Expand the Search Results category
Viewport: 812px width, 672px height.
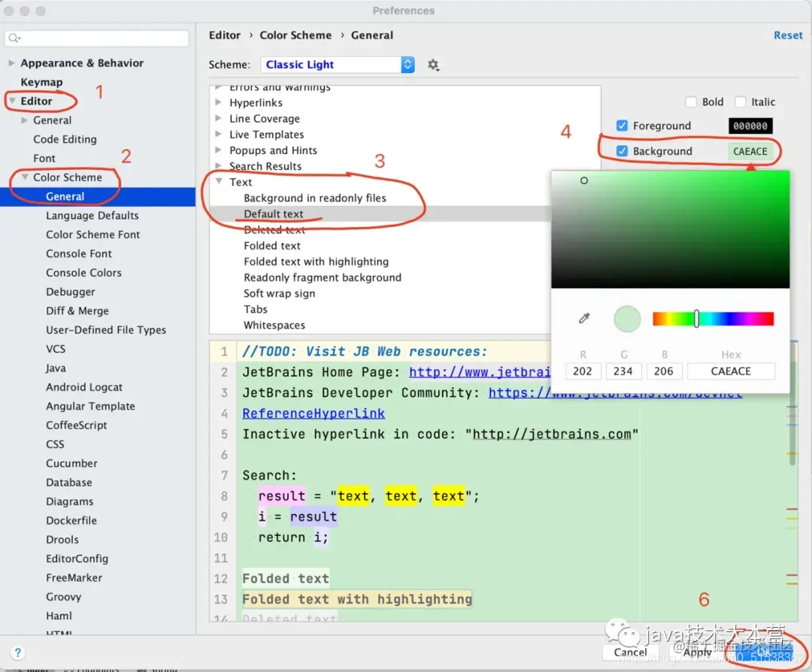point(219,166)
